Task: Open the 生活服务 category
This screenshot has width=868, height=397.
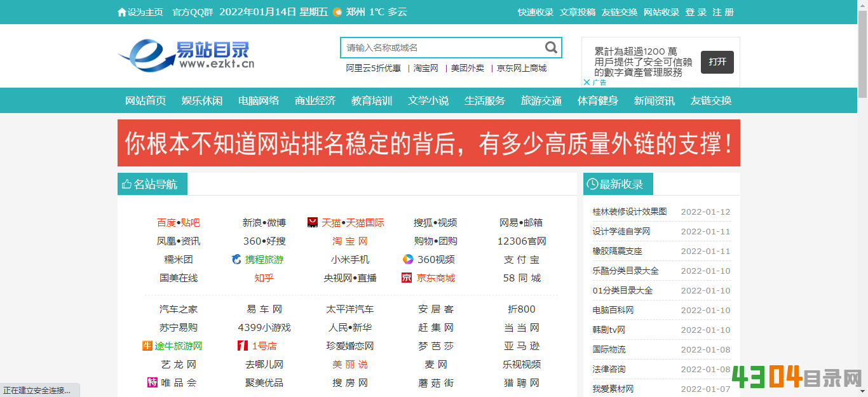Action: (x=485, y=100)
